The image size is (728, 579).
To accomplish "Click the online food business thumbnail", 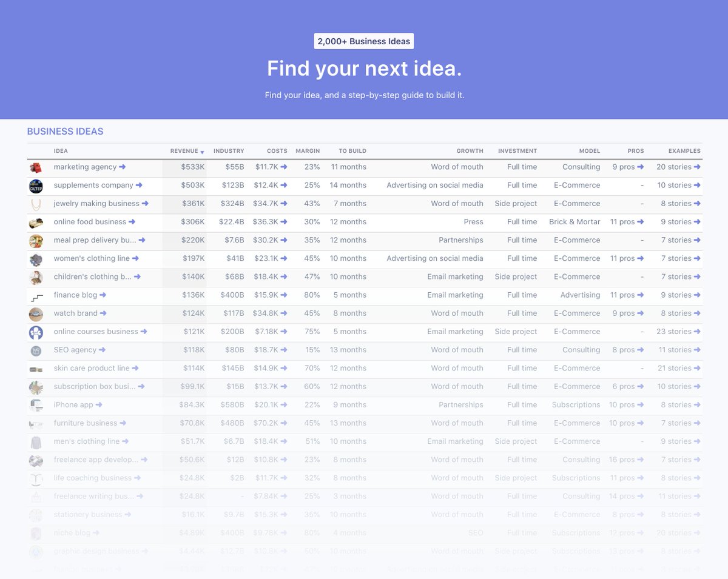I will tap(36, 222).
